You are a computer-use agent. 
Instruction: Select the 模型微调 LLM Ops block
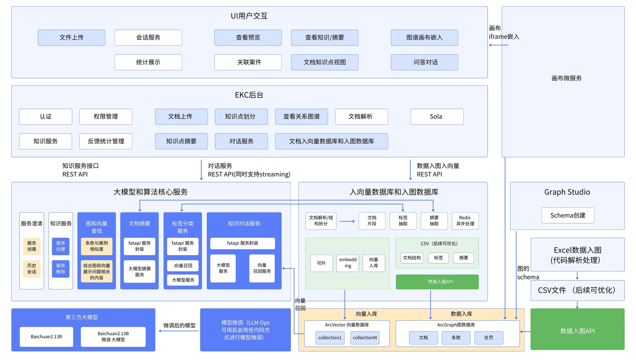(x=245, y=330)
